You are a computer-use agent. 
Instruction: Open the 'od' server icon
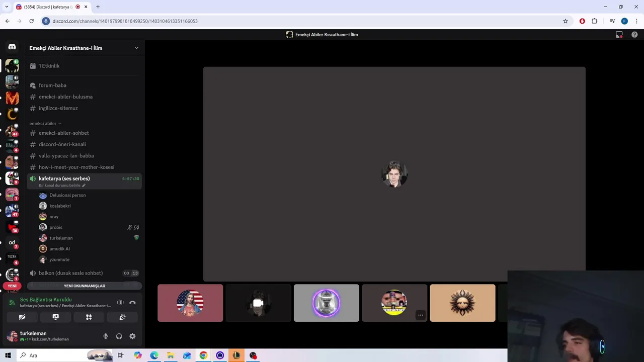[x=12, y=242]
